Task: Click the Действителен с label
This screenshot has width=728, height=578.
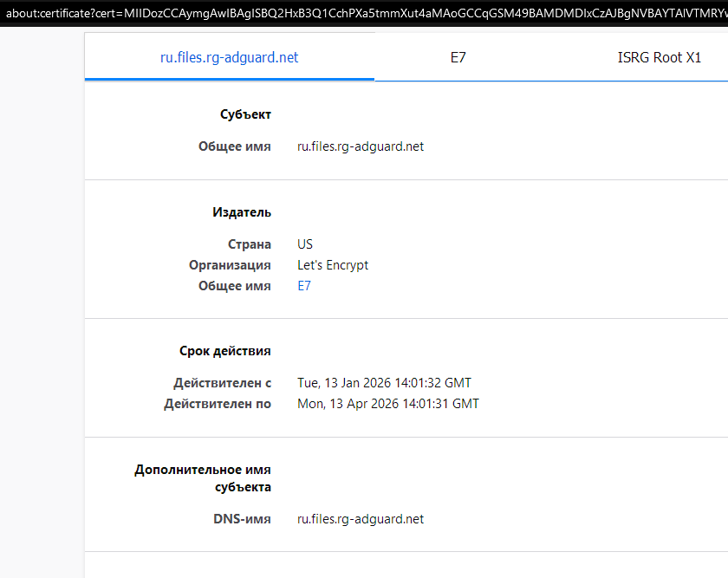Action: click(222, 383)
